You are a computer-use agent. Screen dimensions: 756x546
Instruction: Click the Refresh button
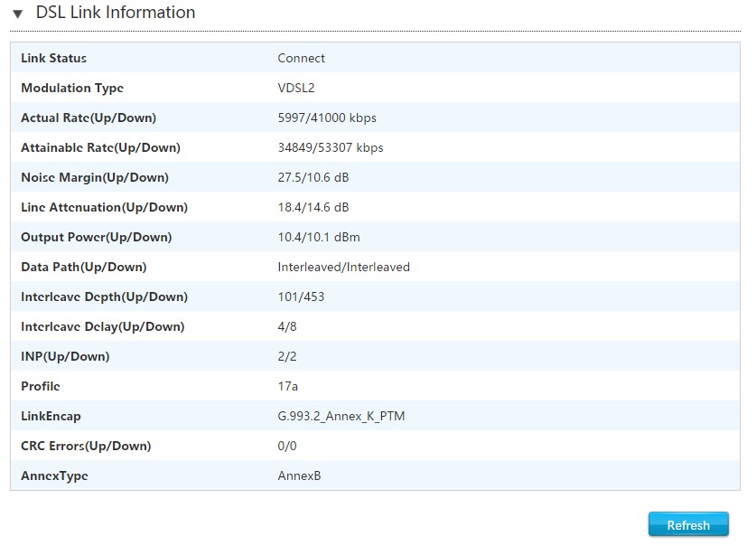tap(687, 525)
